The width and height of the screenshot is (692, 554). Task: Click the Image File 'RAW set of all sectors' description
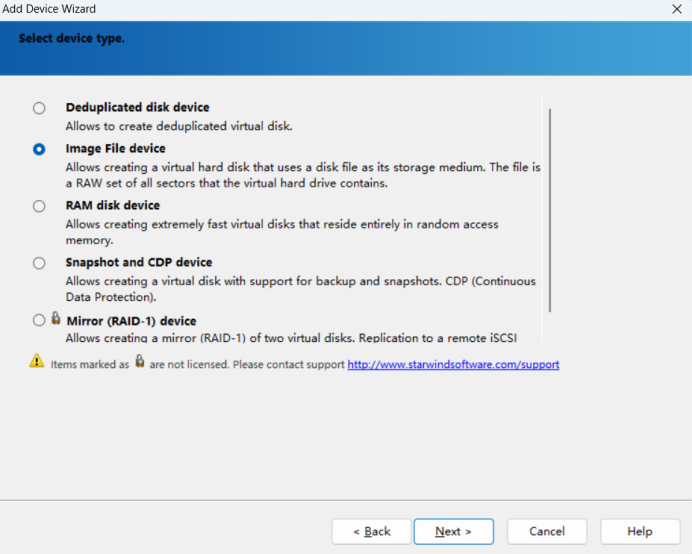(303, 175)
